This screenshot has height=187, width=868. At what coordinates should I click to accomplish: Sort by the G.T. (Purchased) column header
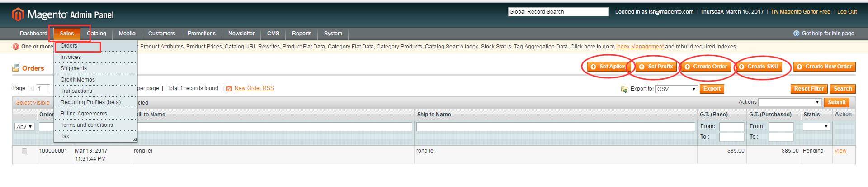(x=770, y=115)
